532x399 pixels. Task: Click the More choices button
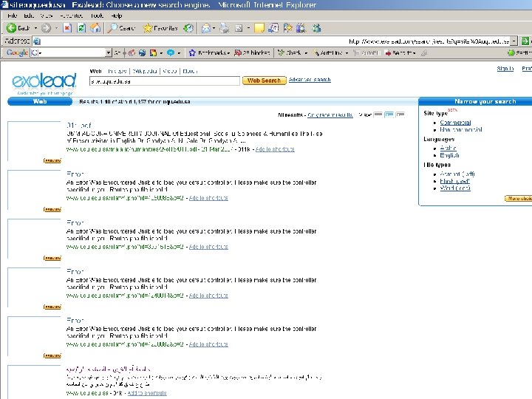(x=519, y=198)
